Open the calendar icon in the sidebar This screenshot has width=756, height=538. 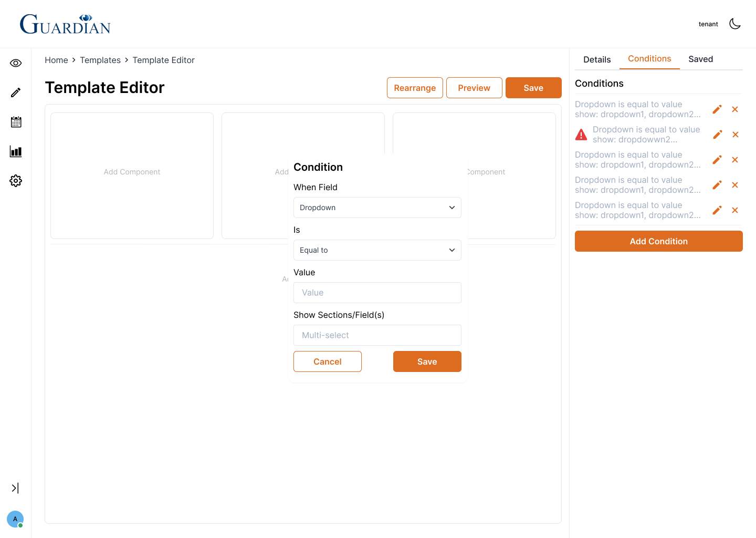[16, 122]
